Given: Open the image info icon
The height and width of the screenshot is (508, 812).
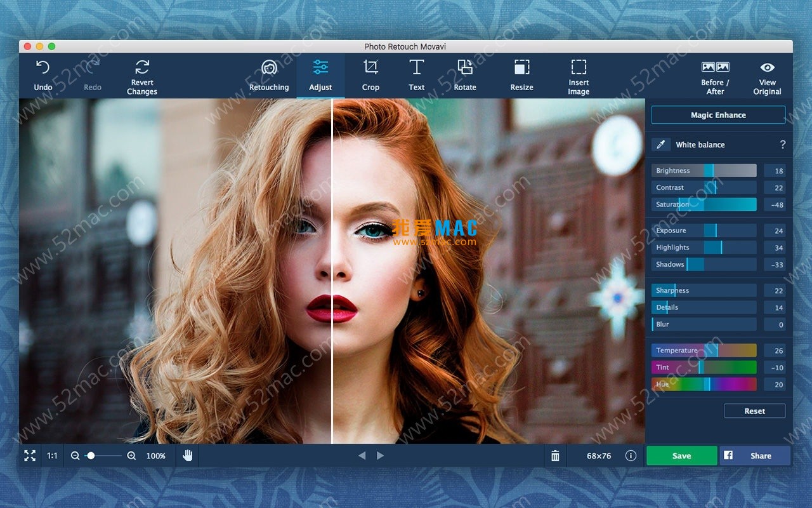Looking at the screenshot, I should point(631,456).
